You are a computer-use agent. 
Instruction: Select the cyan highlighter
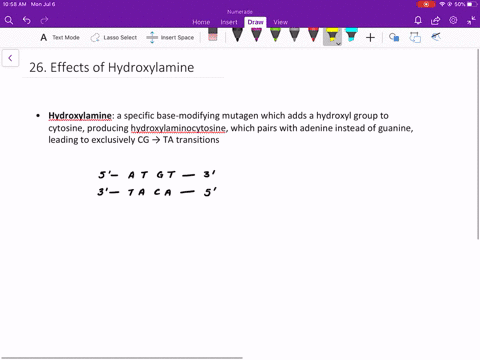point(351,35)
